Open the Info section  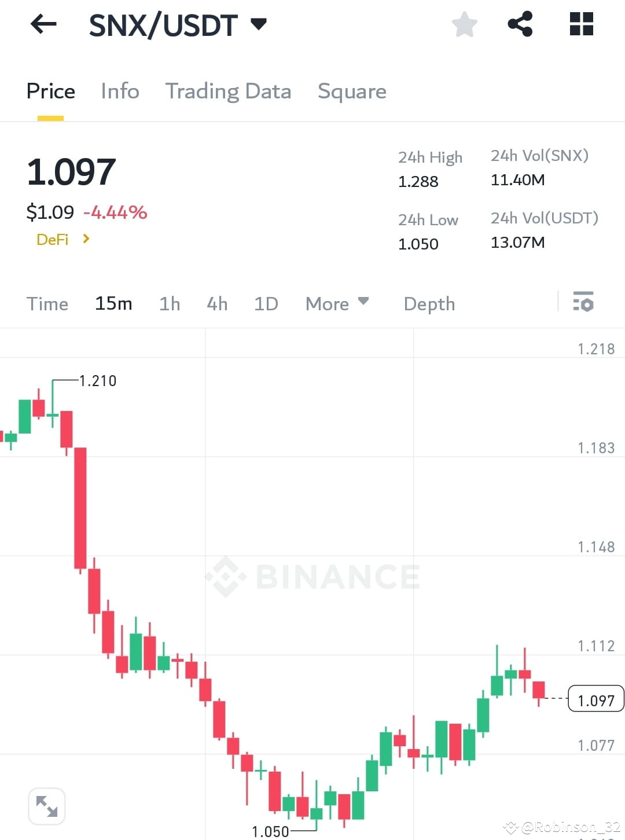click(120, 91)
